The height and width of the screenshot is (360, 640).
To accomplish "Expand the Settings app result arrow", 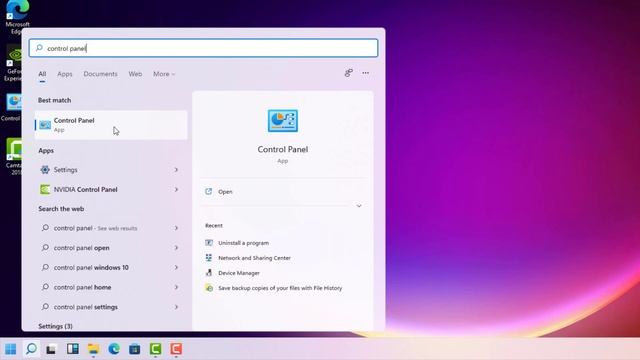I will coord(176,170).
